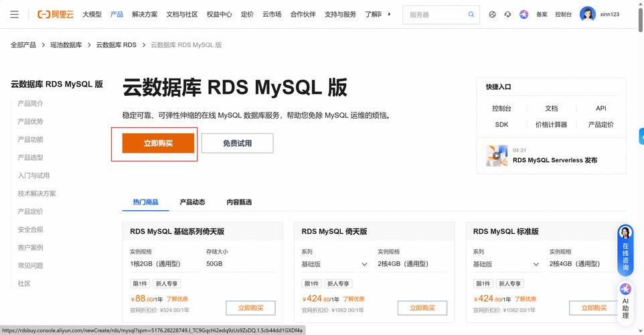The image size is (644, 335).
Task: Click the RDS MySQL Serverless 发布 title
Action: coord(555,160)
